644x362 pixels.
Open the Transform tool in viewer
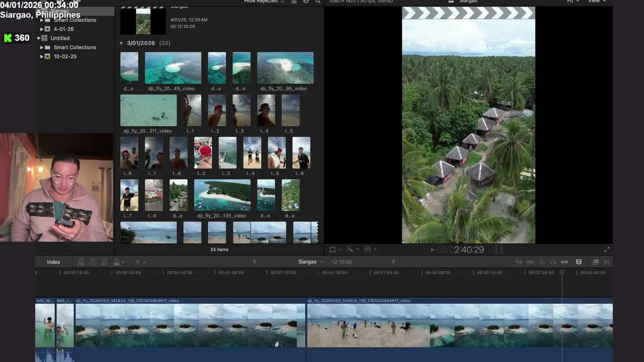333,249
